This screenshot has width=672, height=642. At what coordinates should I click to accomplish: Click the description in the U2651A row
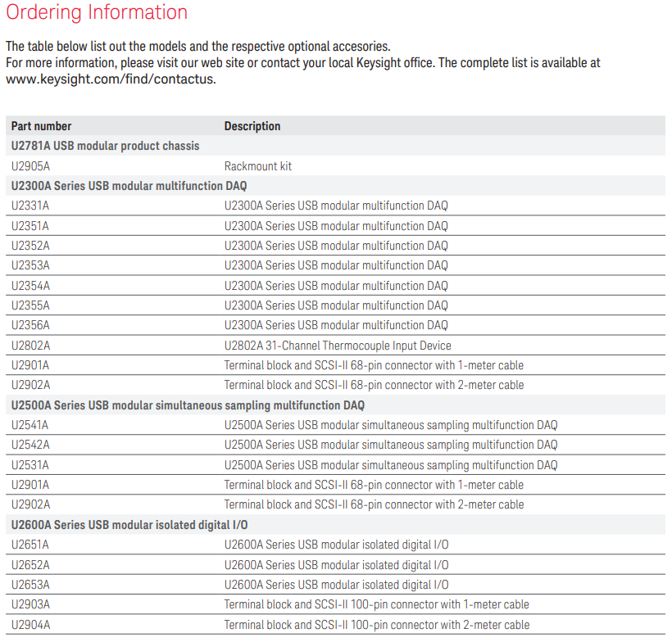(x=337, y=545)
